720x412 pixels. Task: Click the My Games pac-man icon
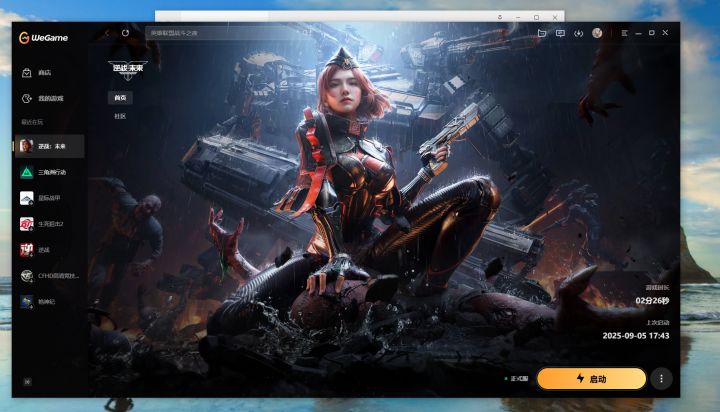coord(27,98)
